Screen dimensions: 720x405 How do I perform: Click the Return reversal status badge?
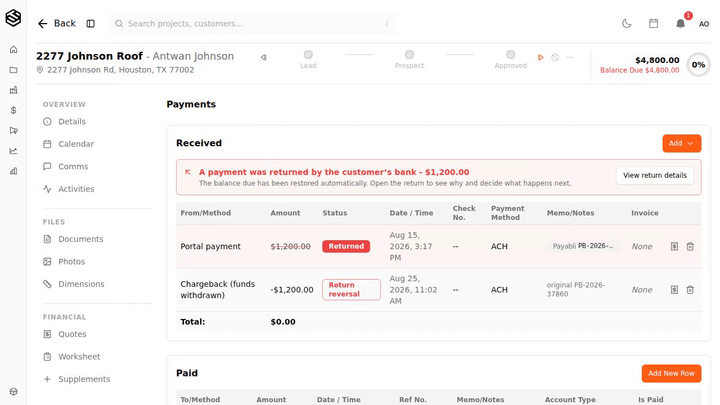(x=351, y=290)
